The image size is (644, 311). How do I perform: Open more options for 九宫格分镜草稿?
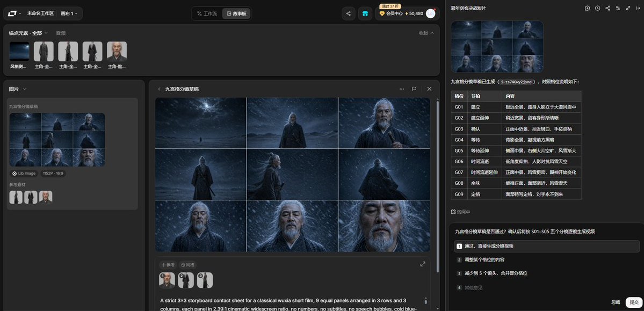[402, 89]
